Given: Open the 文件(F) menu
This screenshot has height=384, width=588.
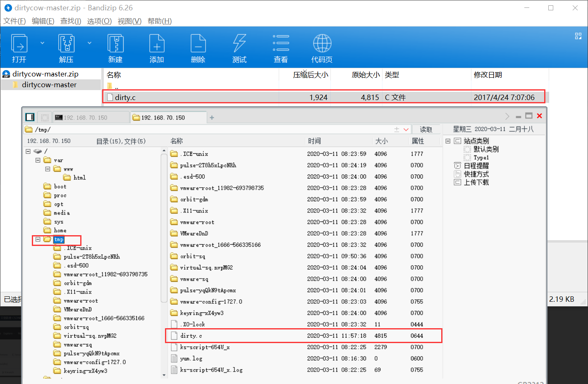Looking at the screenshot, I should click(14, 21).
